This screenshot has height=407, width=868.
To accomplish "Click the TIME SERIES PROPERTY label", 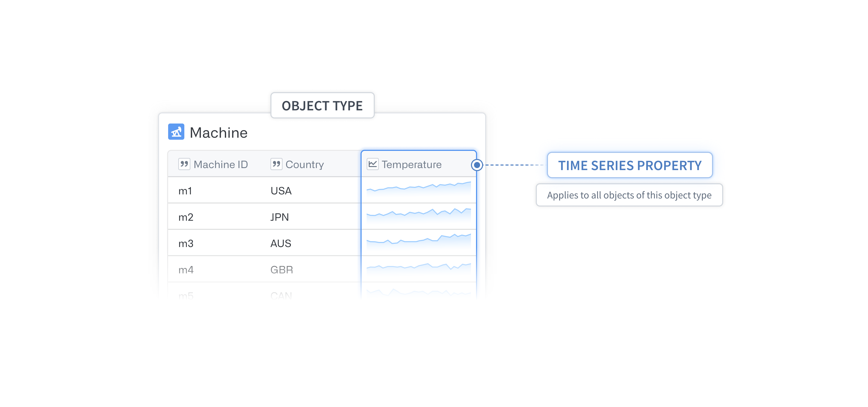I will pos(629,165).
